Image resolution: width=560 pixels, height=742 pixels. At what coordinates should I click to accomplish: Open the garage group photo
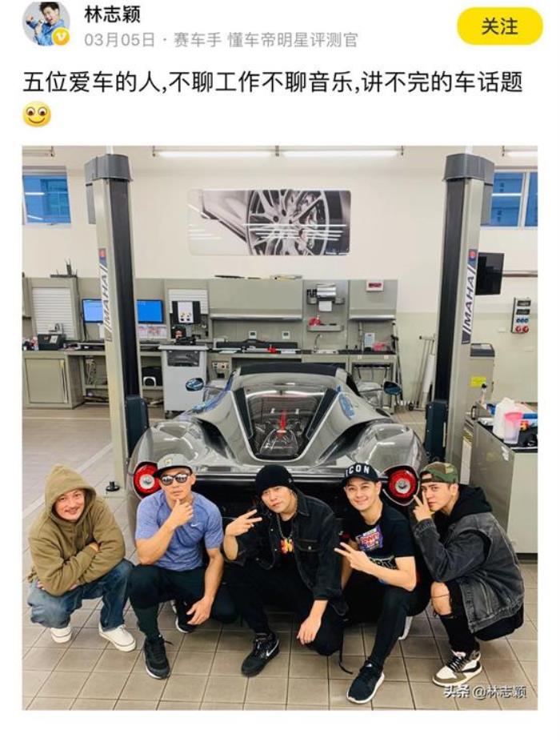pyautogui.click(x=279, y=427)
